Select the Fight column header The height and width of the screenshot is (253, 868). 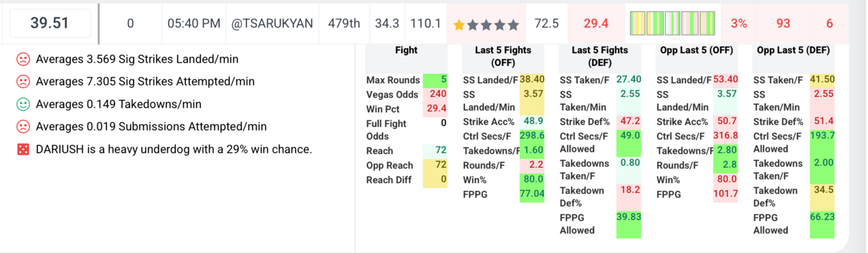click(x=406, y=50)
